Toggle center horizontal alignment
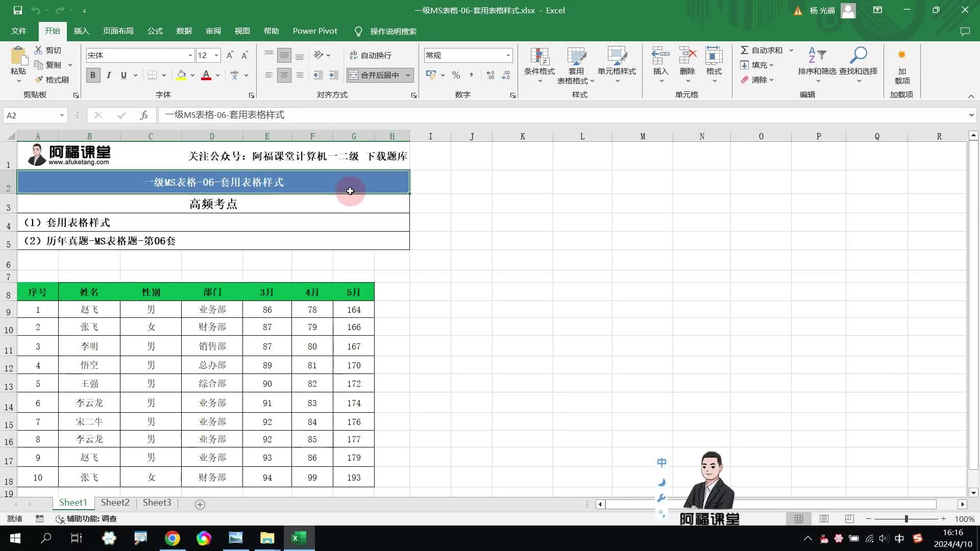 pos(284,75)
